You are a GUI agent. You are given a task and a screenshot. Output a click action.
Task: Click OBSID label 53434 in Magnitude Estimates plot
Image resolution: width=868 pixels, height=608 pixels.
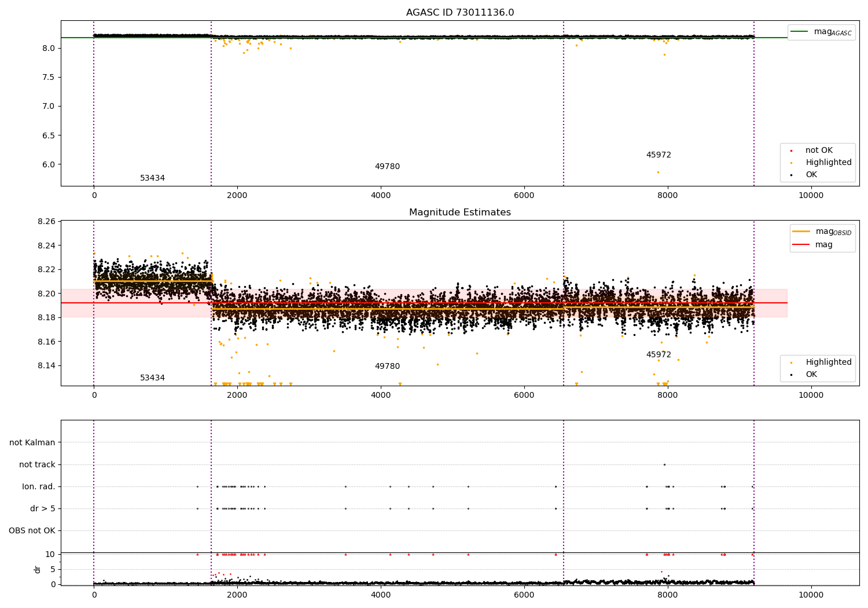click(x=153, y=378)
